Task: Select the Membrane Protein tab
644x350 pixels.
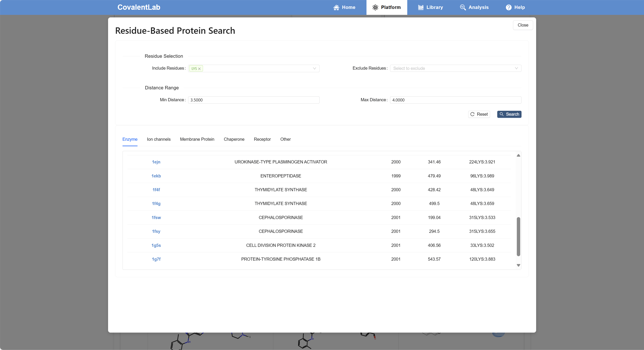Action: [x=197, y=139]
